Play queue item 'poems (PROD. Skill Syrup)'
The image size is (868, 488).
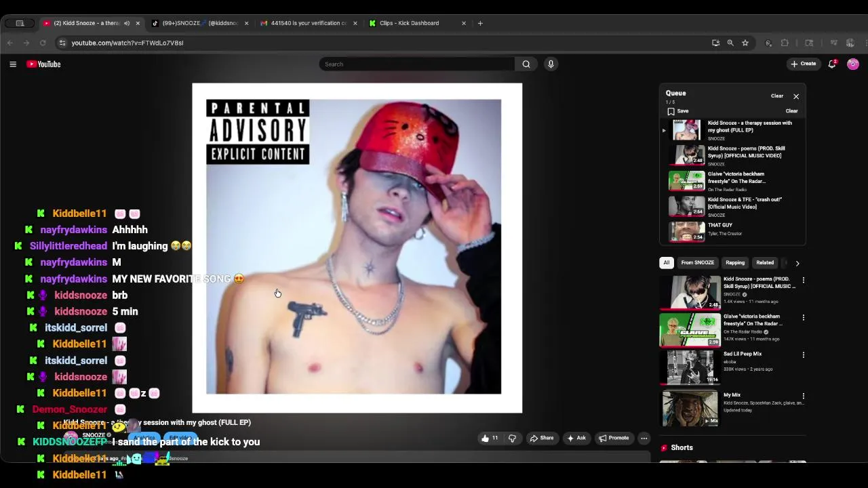click(x=732, y=155)
